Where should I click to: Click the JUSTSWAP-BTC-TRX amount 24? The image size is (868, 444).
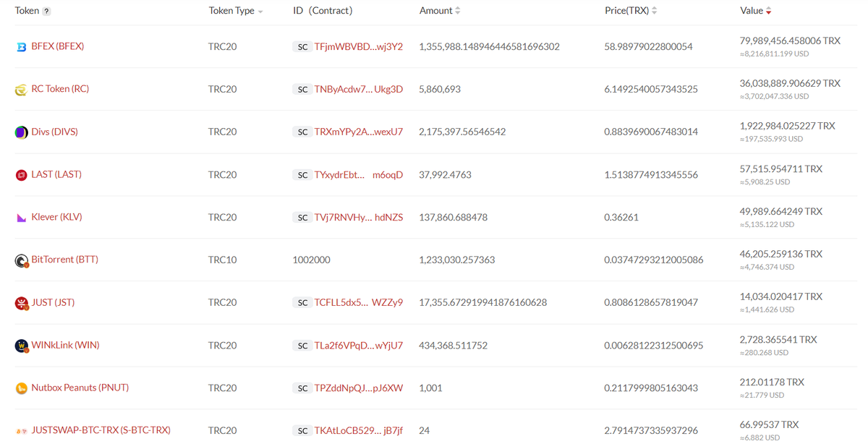click(x=424, y=430)
